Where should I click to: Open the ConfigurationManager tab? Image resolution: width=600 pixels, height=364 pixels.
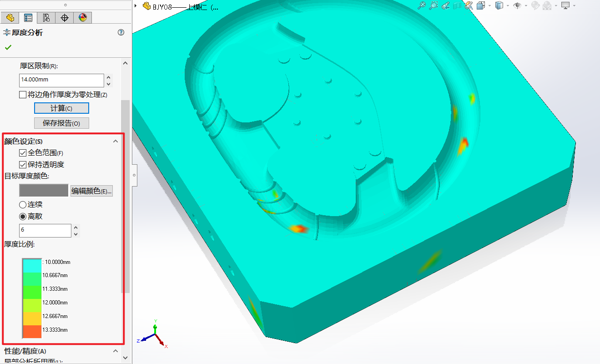pos(46,18)
